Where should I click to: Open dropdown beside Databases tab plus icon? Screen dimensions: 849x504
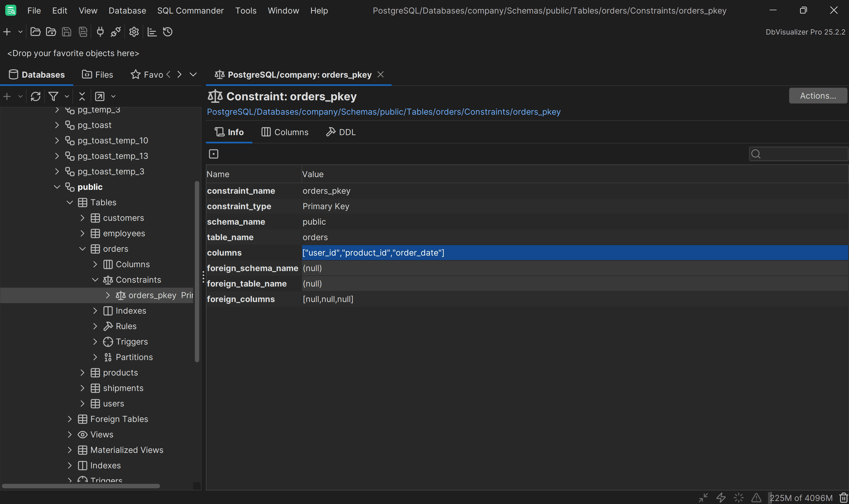(x=20, y=96)
